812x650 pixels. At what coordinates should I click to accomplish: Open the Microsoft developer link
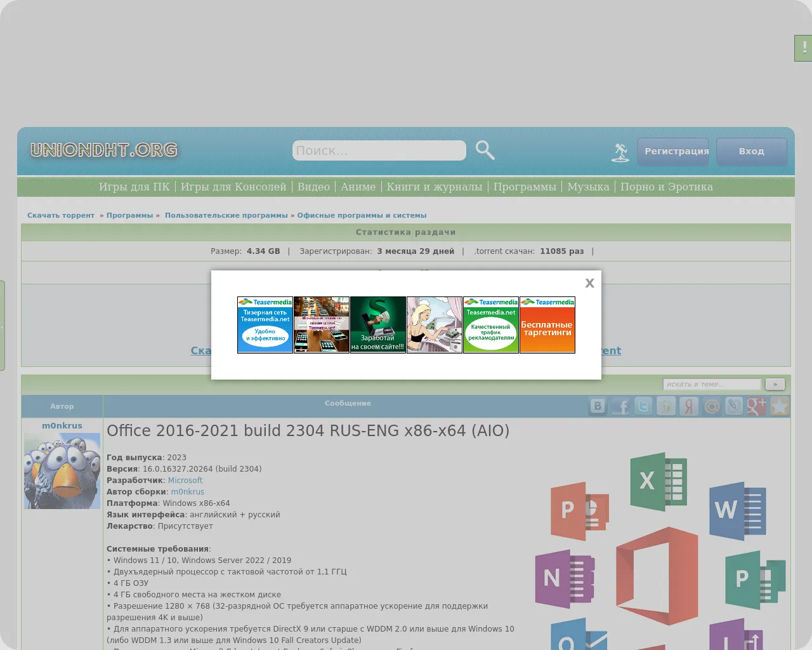point(185,481)
